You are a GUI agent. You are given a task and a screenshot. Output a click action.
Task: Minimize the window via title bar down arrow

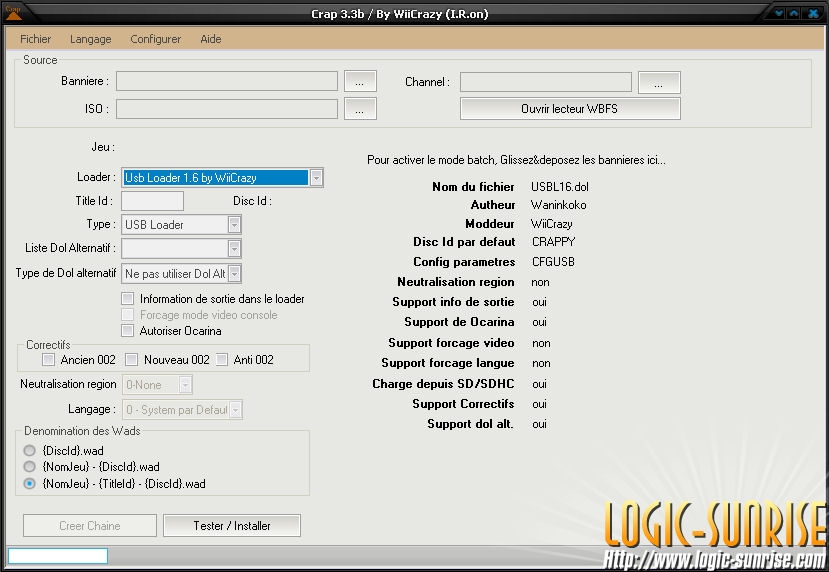pos(779,13)
